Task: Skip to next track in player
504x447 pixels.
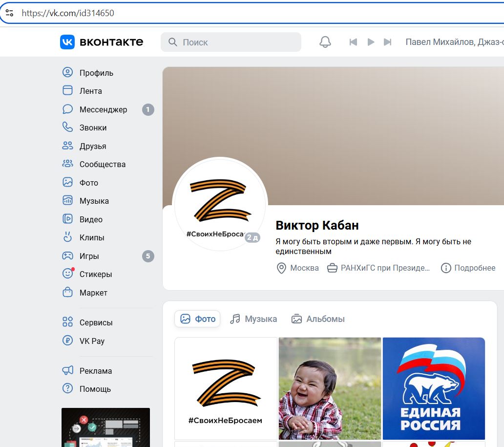Action: pos(388,42)
